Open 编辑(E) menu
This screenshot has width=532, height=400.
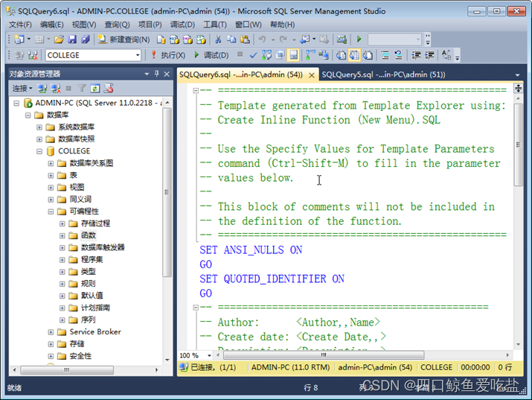[51, 25]
